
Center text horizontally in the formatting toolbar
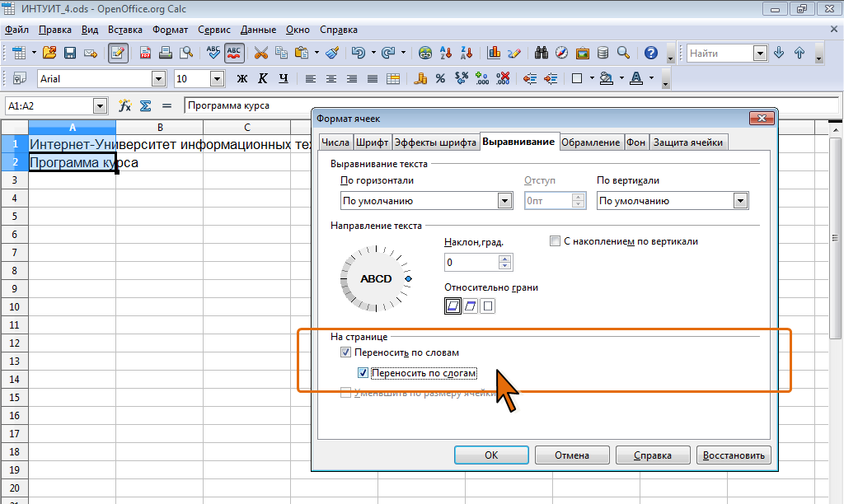click(331, 78)
